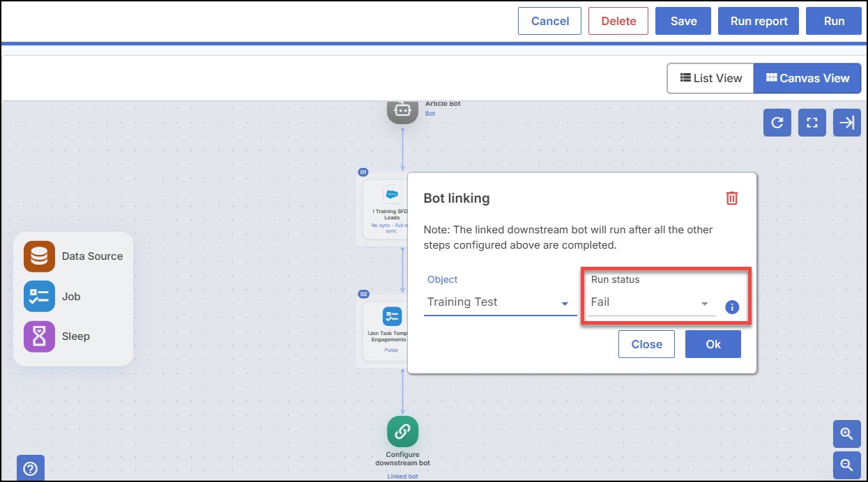Open the Object dropdown showing Training Test
Screen dimensions: 868x482
(500, 302)
